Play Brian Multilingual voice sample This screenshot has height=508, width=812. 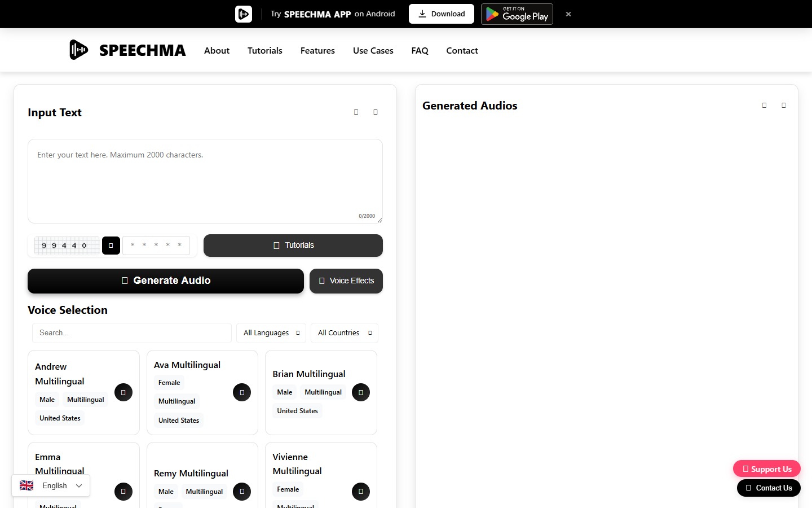[x=361, y=392]
